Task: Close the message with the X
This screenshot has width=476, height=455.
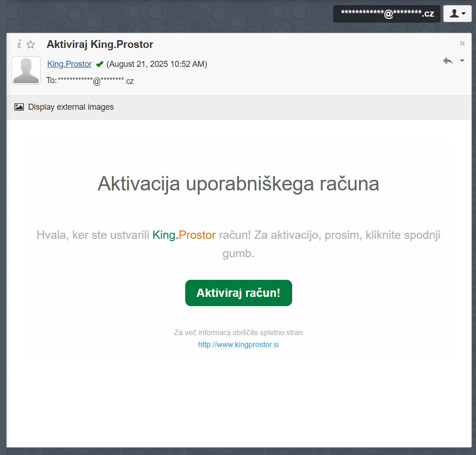Action: tap(462, 43)
